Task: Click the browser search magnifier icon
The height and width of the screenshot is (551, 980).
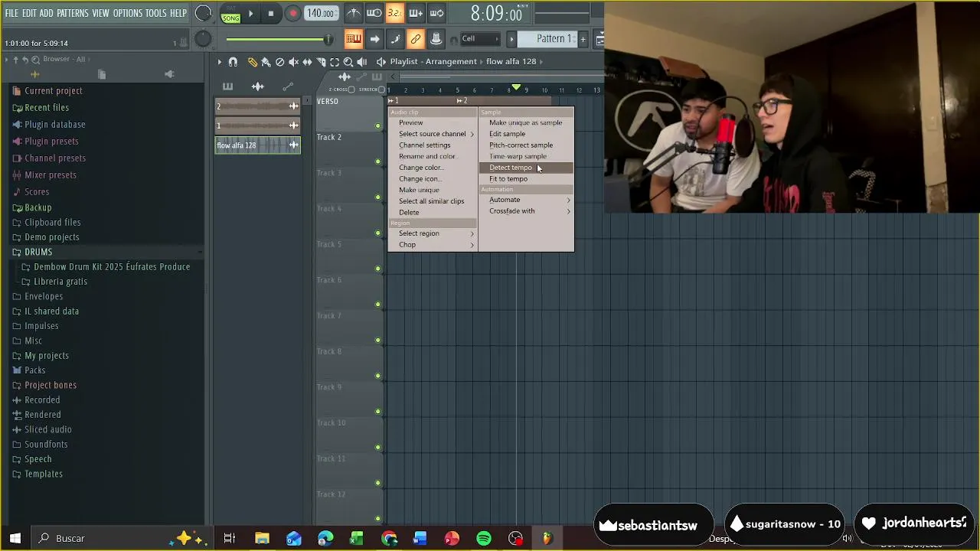Action: 35,60
